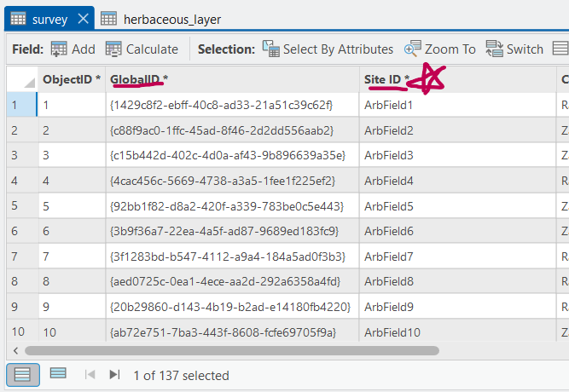Select the survey table tab
Screen dimensions: 569x392
point(44,18)
